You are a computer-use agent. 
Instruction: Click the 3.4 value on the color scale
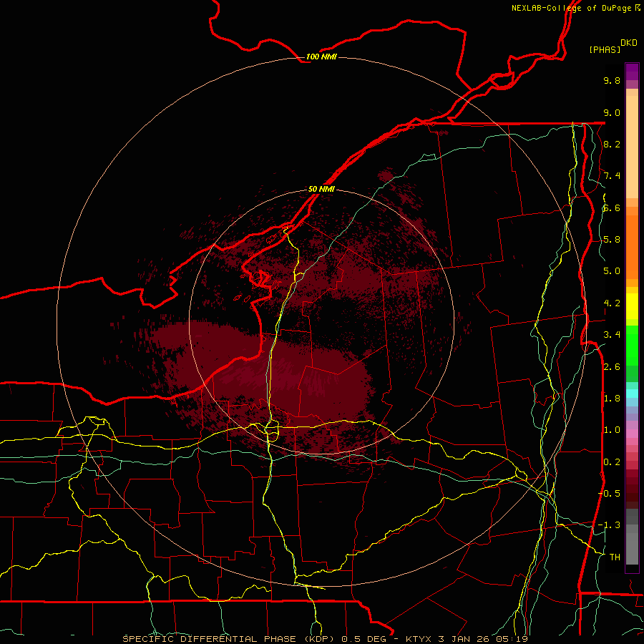612,335
